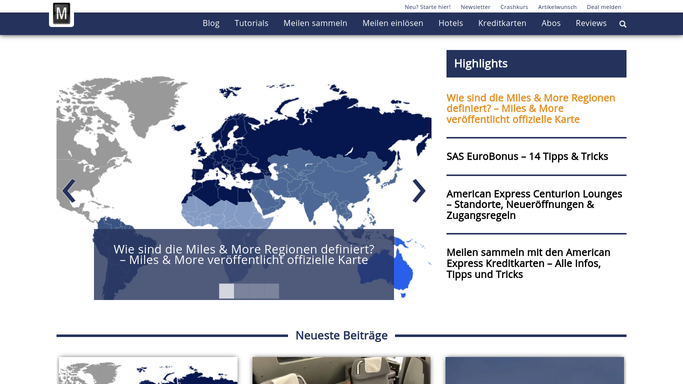Open SAS EuroBonus 14 Tipps article
Screen dimensions: 683x384
click(527, 156)
